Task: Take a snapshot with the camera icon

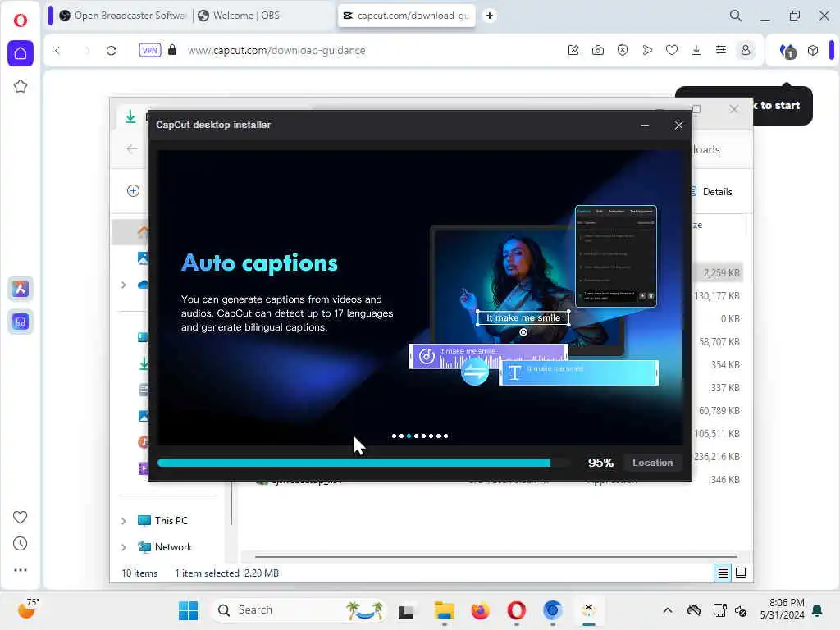Action: tap(598, 50)
